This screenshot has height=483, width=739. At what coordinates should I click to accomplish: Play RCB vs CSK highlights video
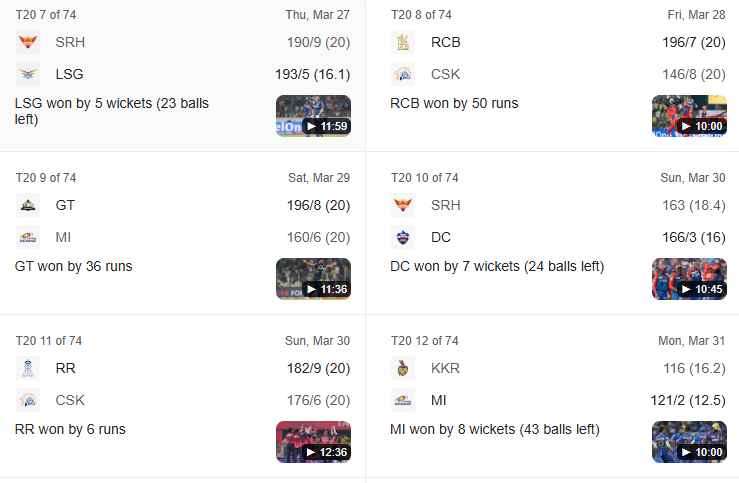[x=689, y=116]
